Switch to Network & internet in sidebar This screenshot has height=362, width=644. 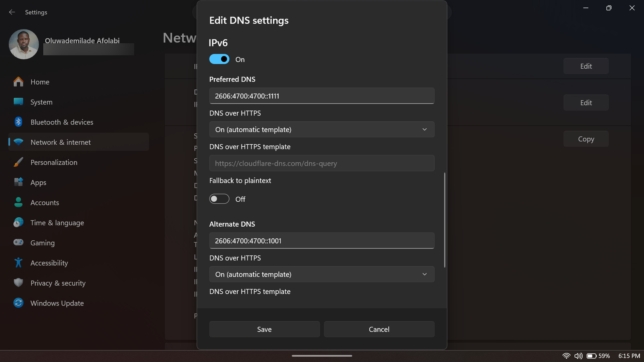tap(60, 142)
